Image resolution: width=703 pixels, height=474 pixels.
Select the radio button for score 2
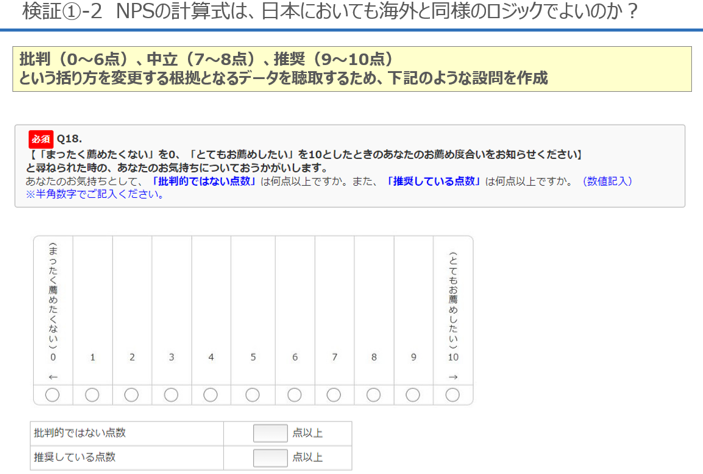point(131,395)
